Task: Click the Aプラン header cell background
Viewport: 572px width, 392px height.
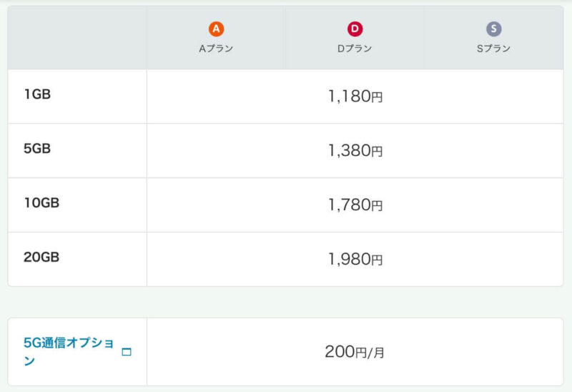Action: pos(216,38)
